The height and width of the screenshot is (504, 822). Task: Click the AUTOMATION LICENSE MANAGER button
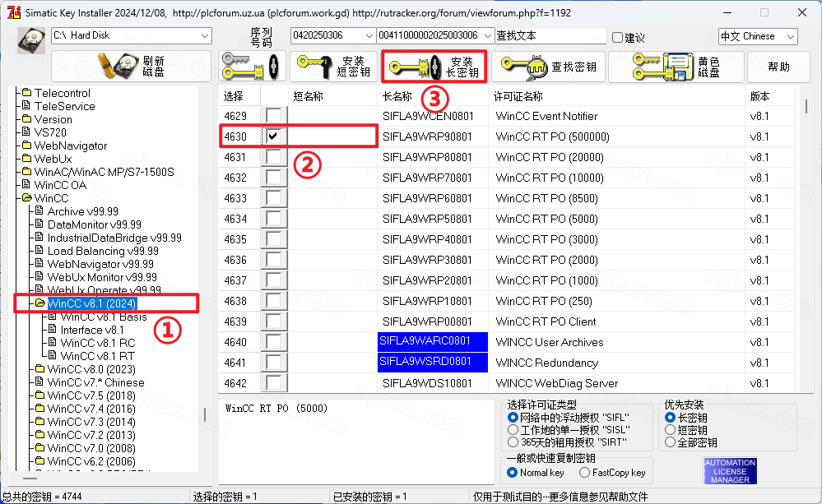(x=729, y=471)
